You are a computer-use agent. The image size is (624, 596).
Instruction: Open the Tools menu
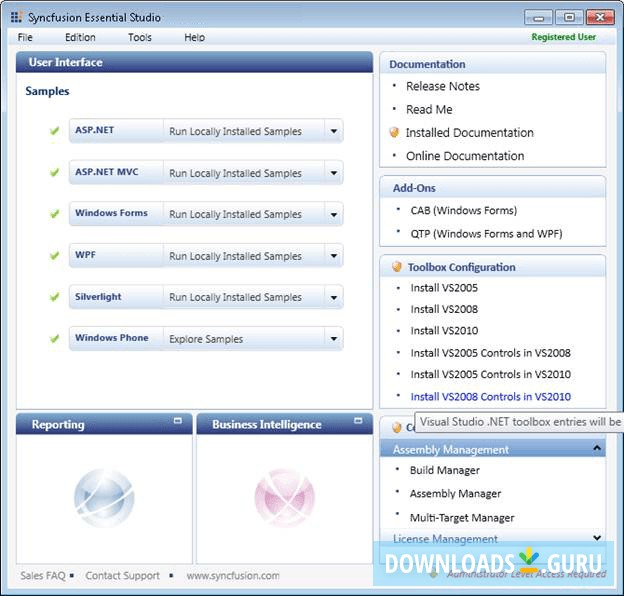[x=140, y=37]
